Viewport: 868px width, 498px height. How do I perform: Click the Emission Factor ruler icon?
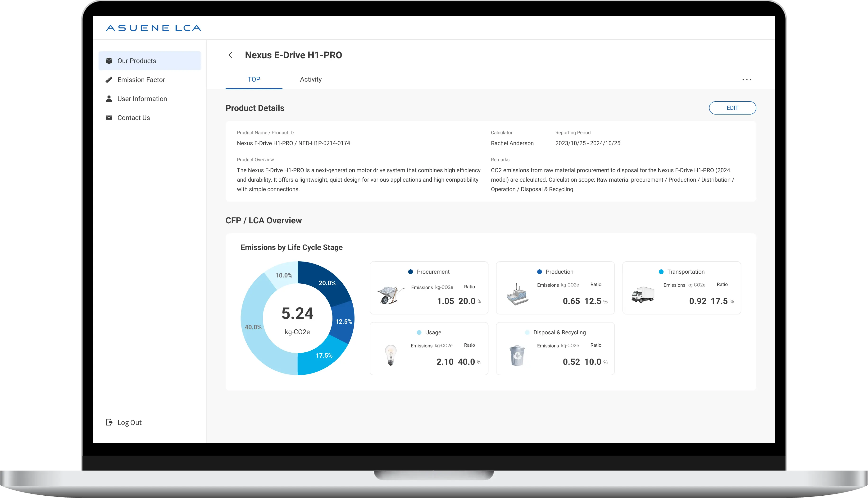click(109, 80)
